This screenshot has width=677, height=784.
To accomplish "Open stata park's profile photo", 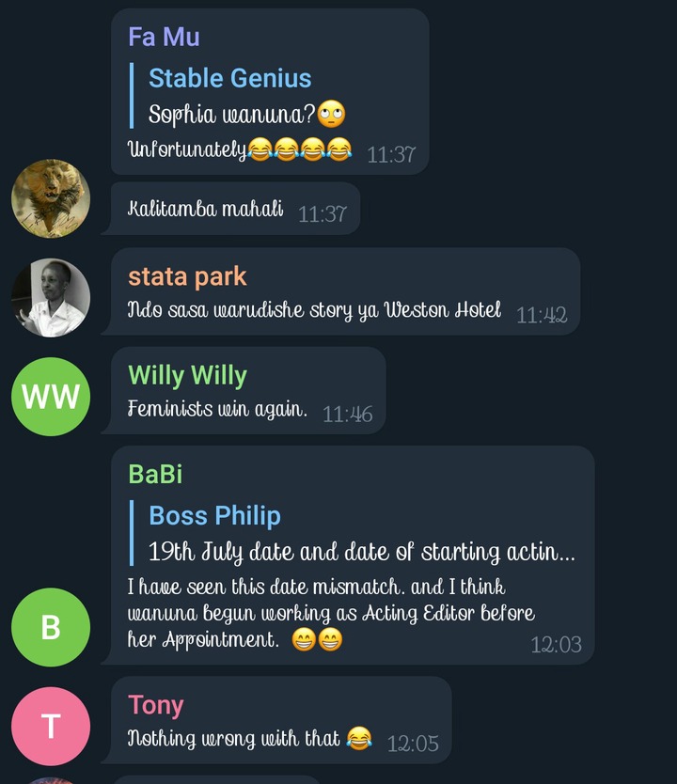I will pyautogui.click(x=51, y=297).
